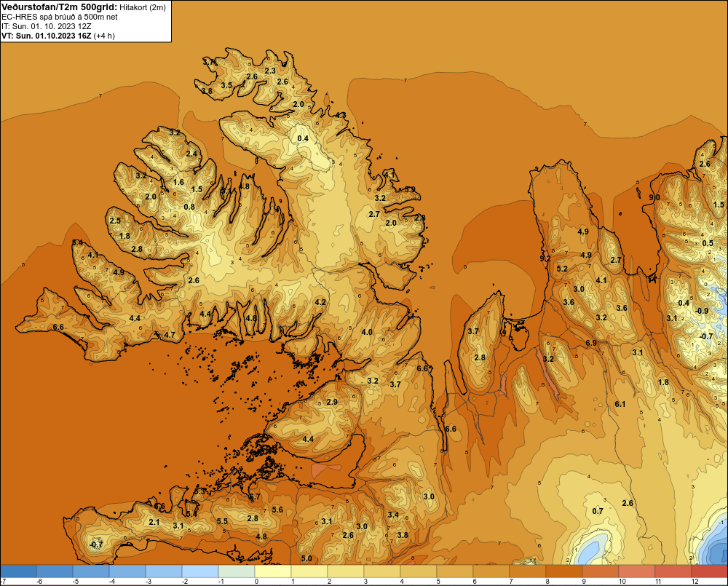The width and height of the screenshot is (728, 586).
Task: Click the "2.3" temperature value on the map
Action: 270,71
